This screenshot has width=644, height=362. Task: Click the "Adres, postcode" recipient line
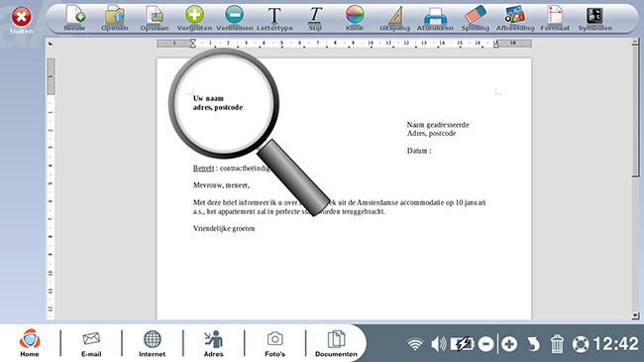[x=431, y=133]
